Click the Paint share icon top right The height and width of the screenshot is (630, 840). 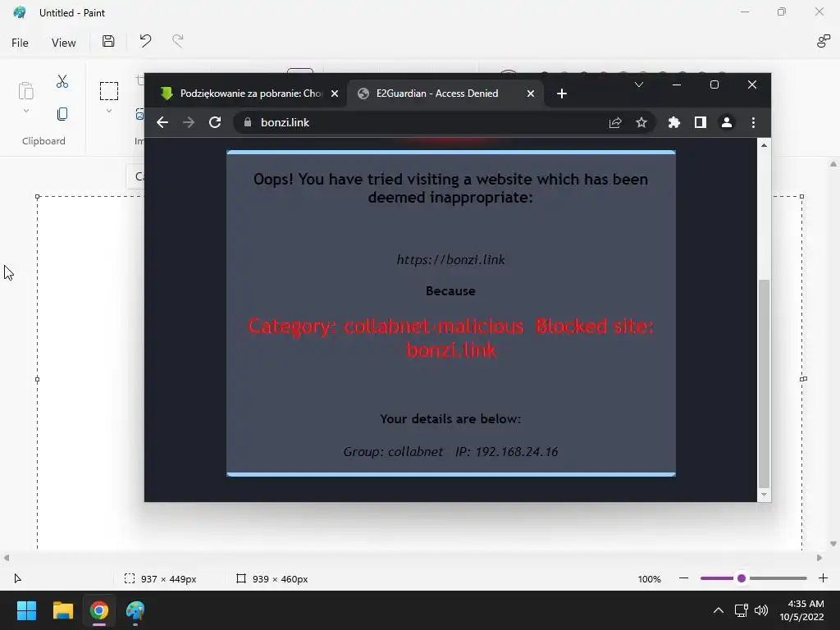point(824,41)
